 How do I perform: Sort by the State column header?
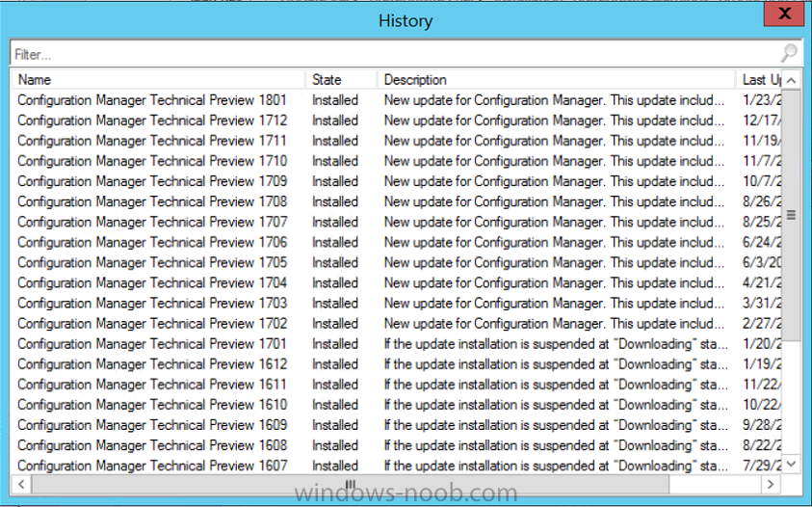[341, 80]
